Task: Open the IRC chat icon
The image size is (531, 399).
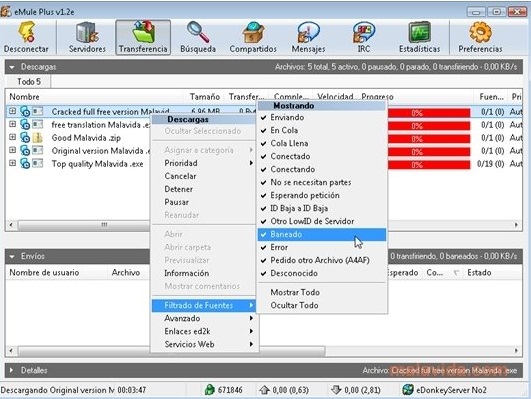Action: pyautogui.click(x=363, y=32)
